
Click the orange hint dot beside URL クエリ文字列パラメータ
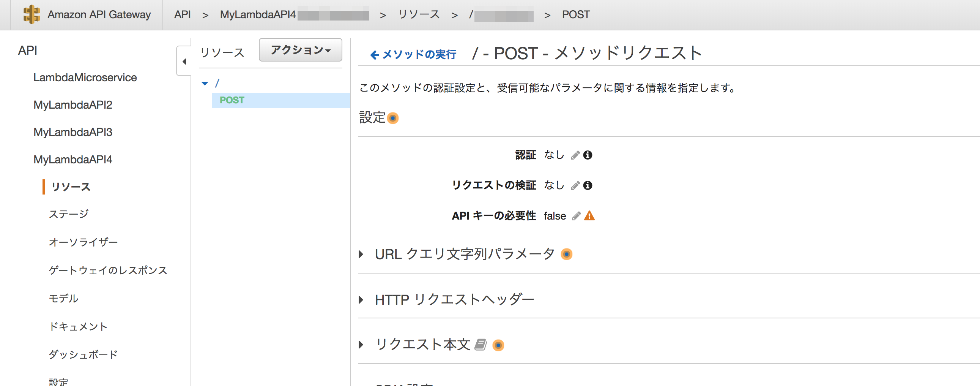click(566, 254)
